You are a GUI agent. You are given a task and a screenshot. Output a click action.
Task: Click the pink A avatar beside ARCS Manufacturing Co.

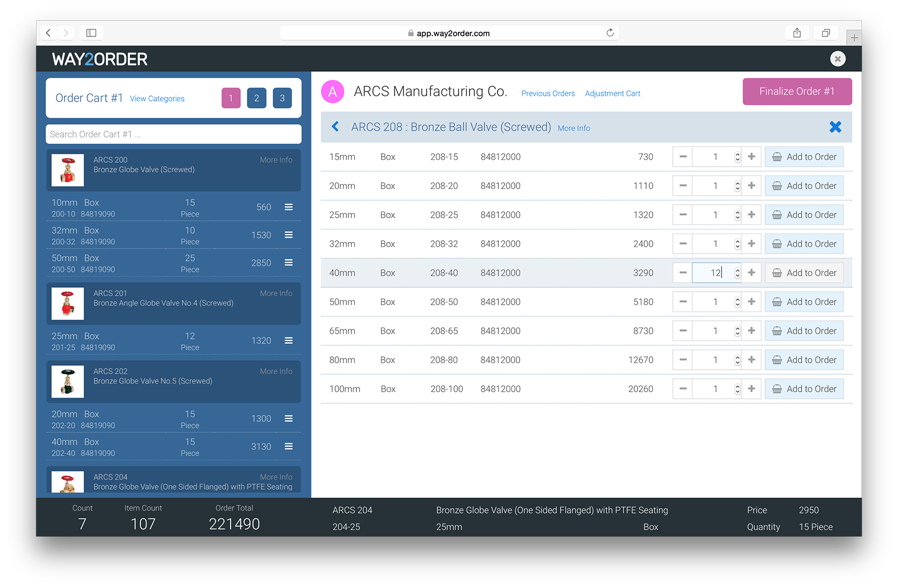333,91
